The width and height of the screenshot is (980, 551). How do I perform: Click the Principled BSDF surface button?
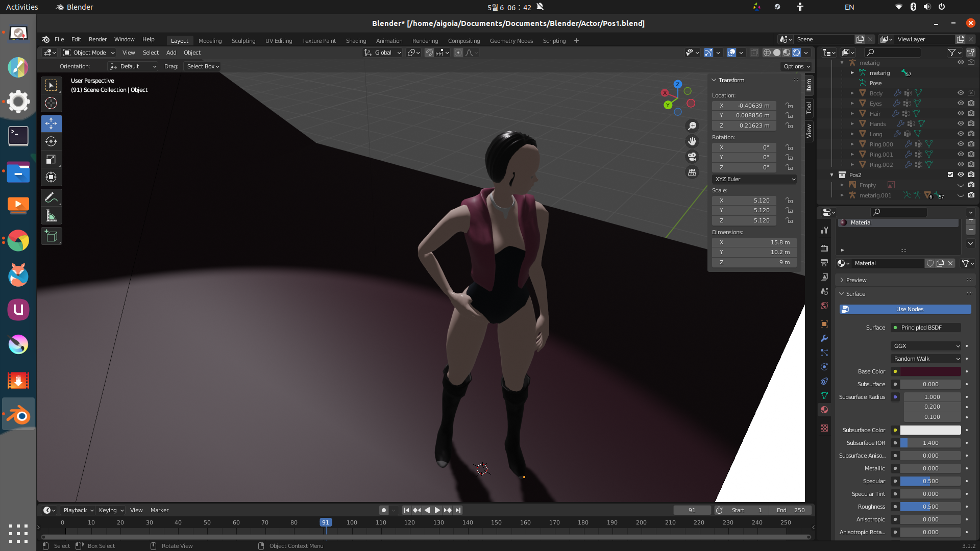click(926, 328)
